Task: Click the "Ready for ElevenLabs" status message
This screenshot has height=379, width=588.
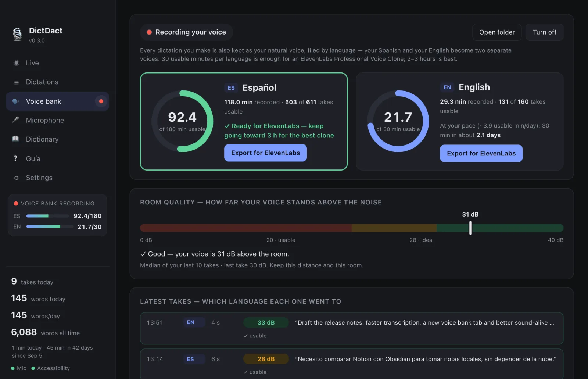Action: [279, 130]
